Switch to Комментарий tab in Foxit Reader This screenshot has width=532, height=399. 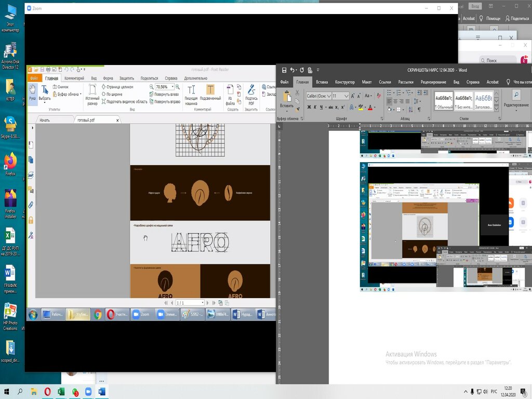point(74,78)
